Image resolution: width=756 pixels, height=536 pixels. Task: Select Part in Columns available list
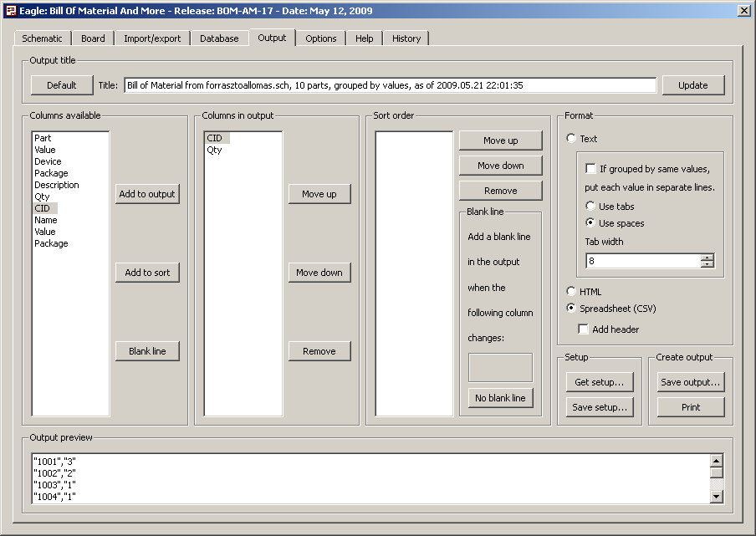pos(43,138)
